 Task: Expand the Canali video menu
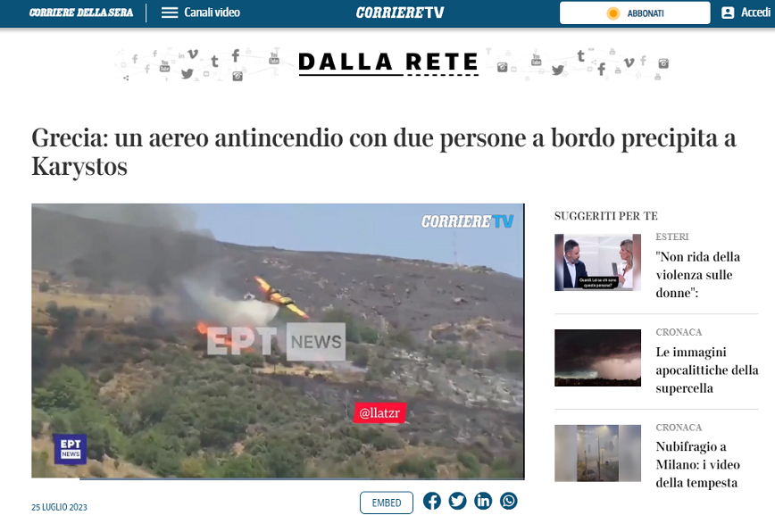pos(212,12)
